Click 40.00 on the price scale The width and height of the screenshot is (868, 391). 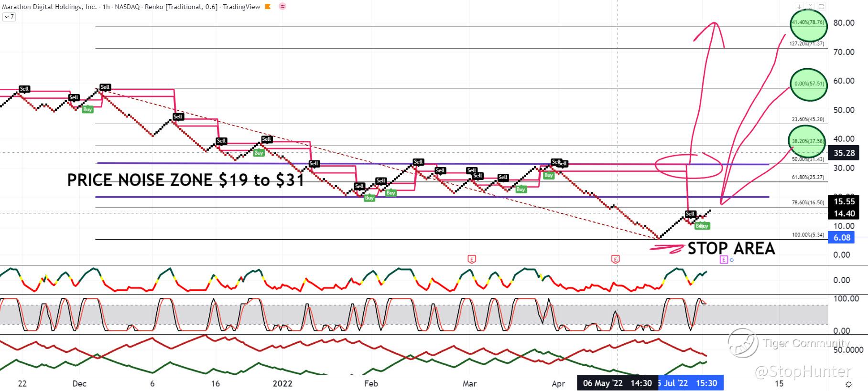click(844, 139)
